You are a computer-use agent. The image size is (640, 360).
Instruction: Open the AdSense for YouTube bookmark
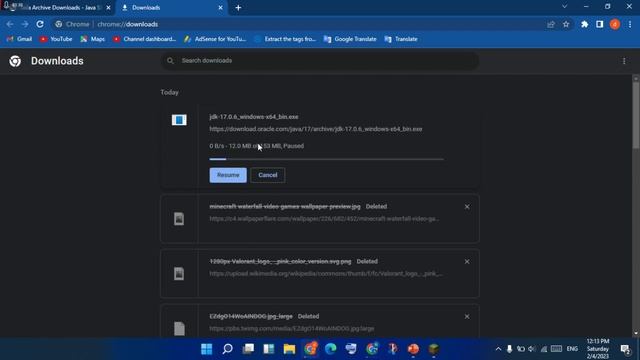coord(215,39)
